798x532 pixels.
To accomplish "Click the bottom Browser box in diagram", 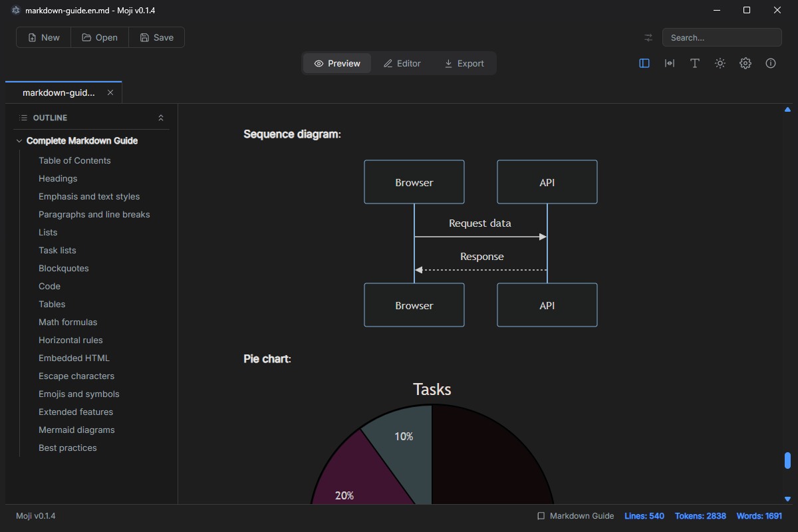I will coord(414,305).
